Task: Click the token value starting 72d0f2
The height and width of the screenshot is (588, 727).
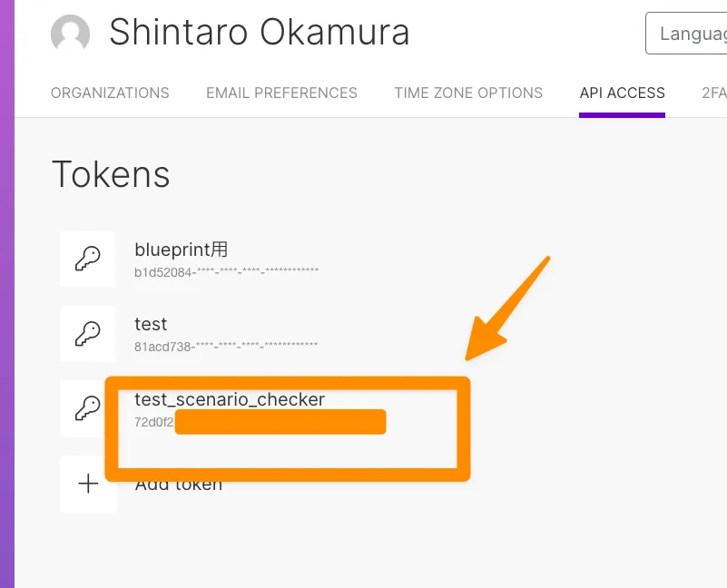Action: [x=153, y=422]
